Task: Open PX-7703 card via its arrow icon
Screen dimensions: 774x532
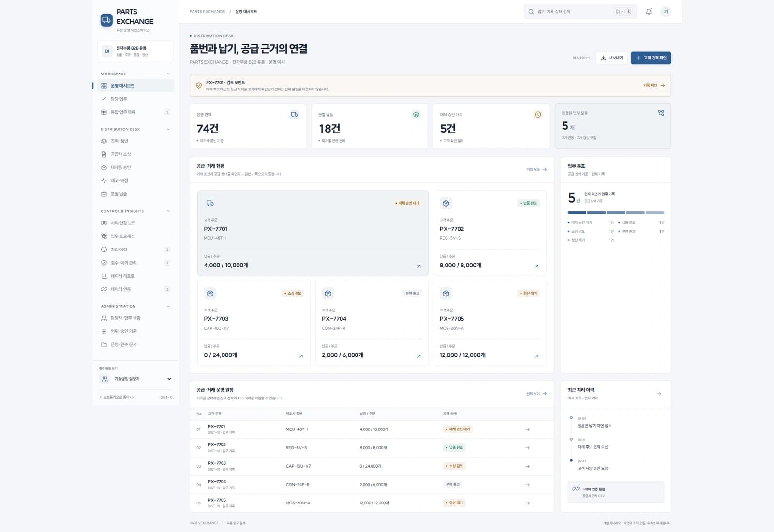Action: (x=301, y=356)
